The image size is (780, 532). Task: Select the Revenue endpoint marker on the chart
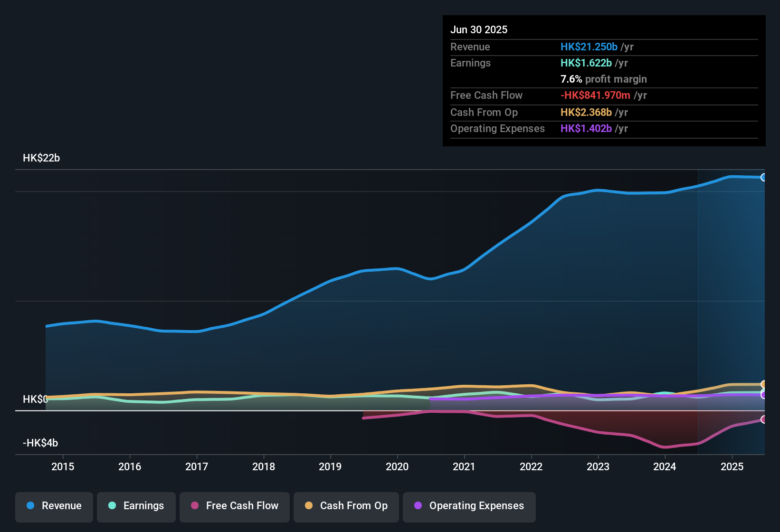[764, 177]
